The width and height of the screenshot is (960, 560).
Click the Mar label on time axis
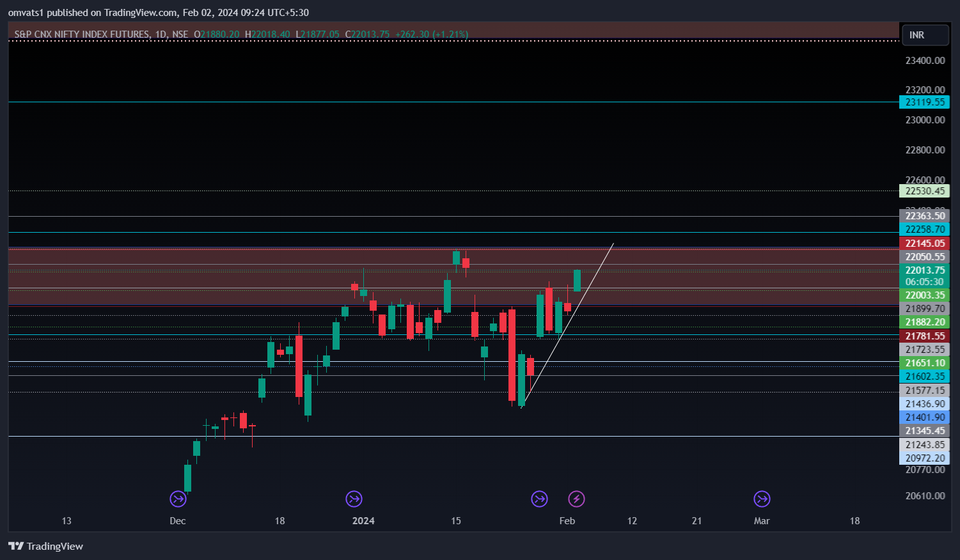coord(762,521)
